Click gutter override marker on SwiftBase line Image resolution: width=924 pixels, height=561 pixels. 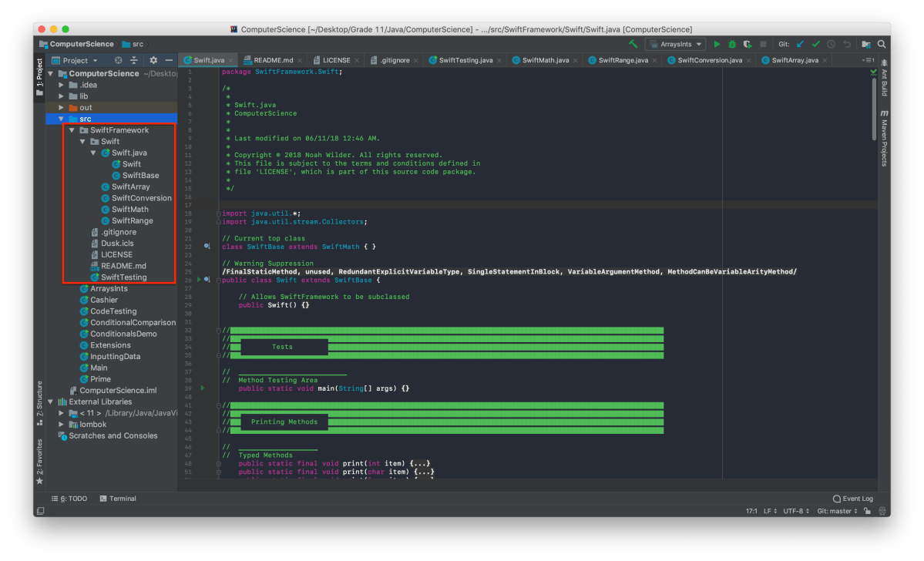207,246
